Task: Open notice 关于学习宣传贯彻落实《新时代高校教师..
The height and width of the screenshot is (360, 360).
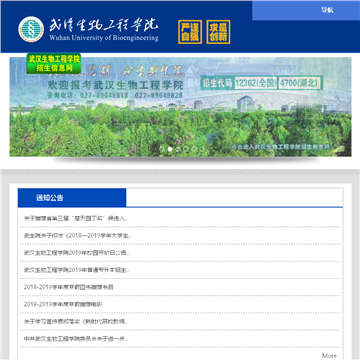Action: pyautogui.click(x=76, y=321)
